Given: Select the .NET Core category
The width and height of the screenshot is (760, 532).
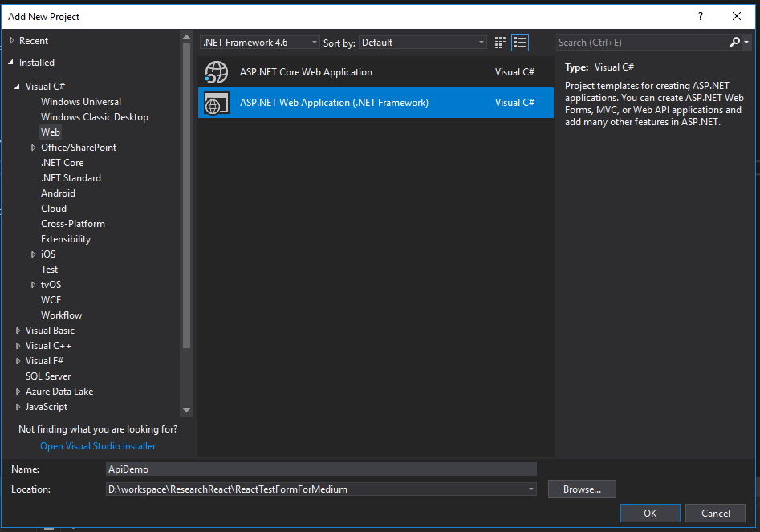Looking at the screenshot, I should 62,163.
